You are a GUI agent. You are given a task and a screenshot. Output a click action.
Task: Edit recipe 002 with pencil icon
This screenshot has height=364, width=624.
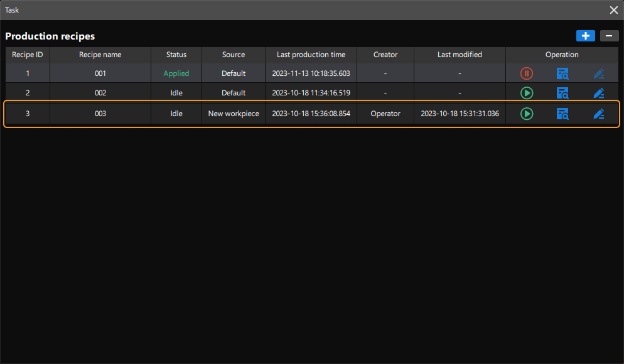(x=599, y=94)
